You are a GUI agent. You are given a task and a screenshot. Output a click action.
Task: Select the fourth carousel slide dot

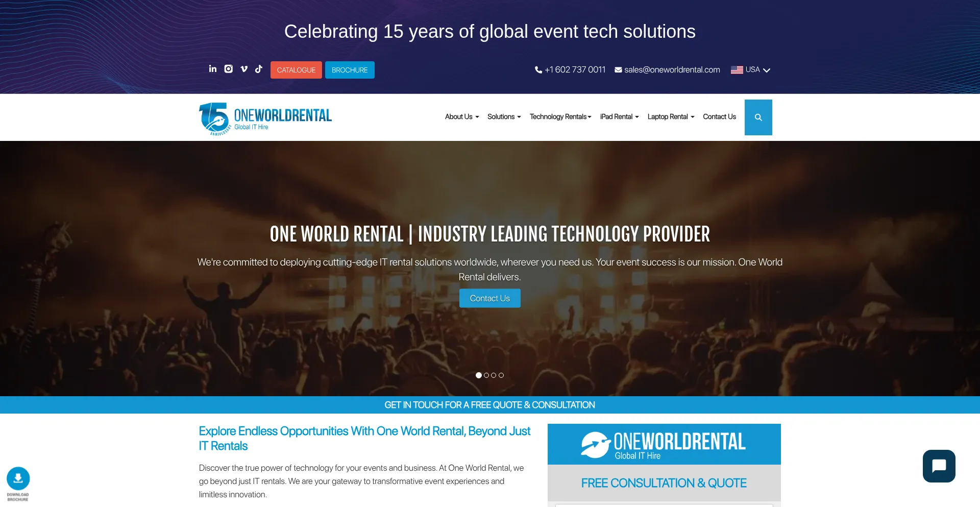[501, 375]
